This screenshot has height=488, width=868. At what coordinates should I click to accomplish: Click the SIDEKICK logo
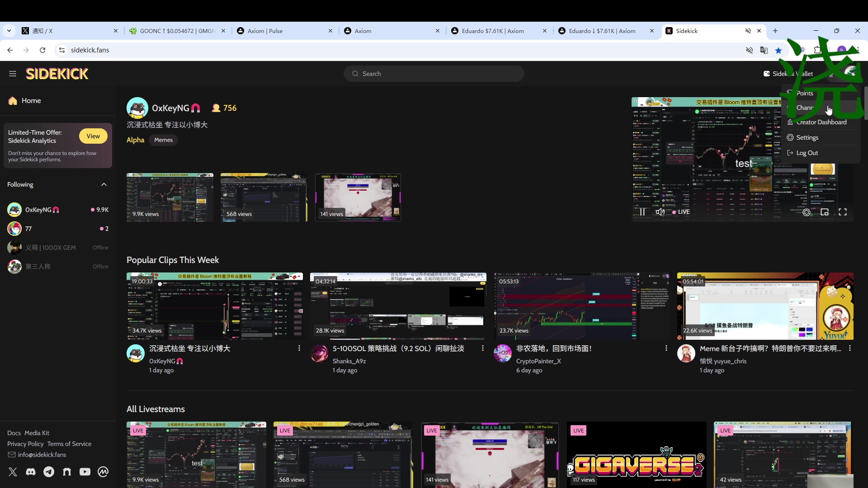point(57,74)
